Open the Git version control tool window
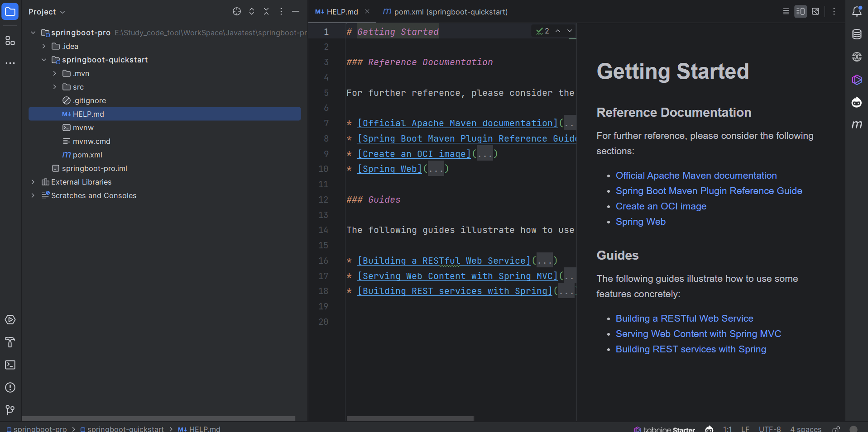868x432 pixels. pos(10,410)
